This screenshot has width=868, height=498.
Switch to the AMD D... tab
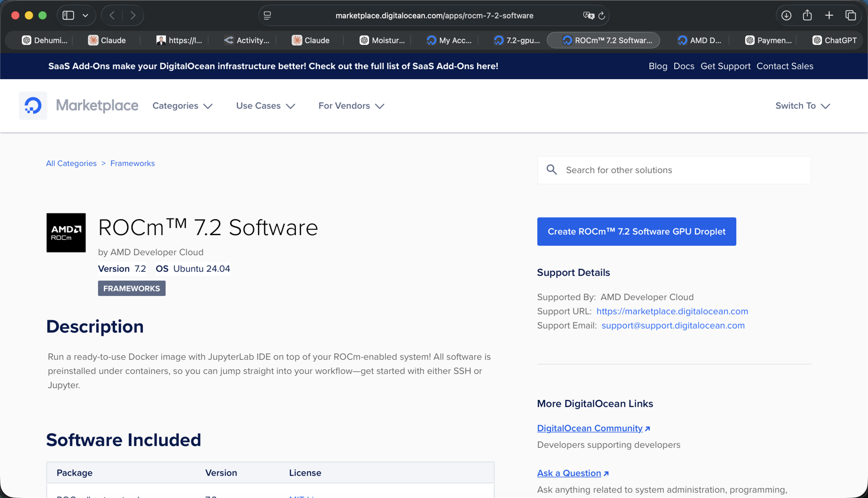point(700,40)
